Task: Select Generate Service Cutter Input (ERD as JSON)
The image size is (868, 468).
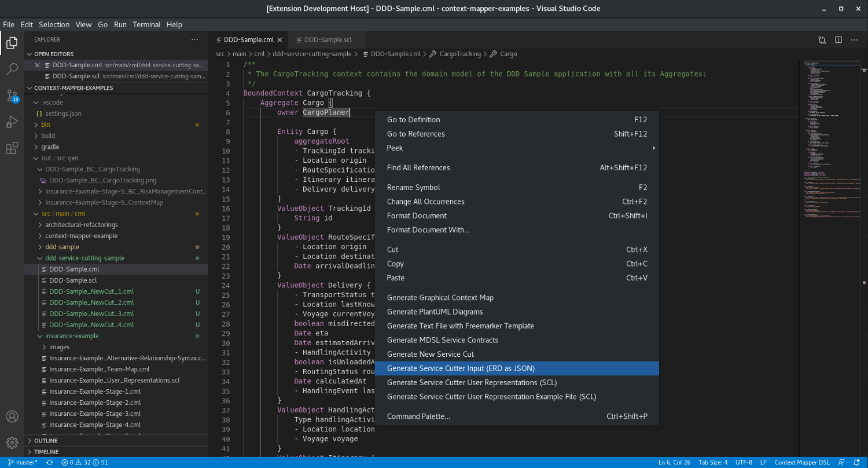Action: 517,368
